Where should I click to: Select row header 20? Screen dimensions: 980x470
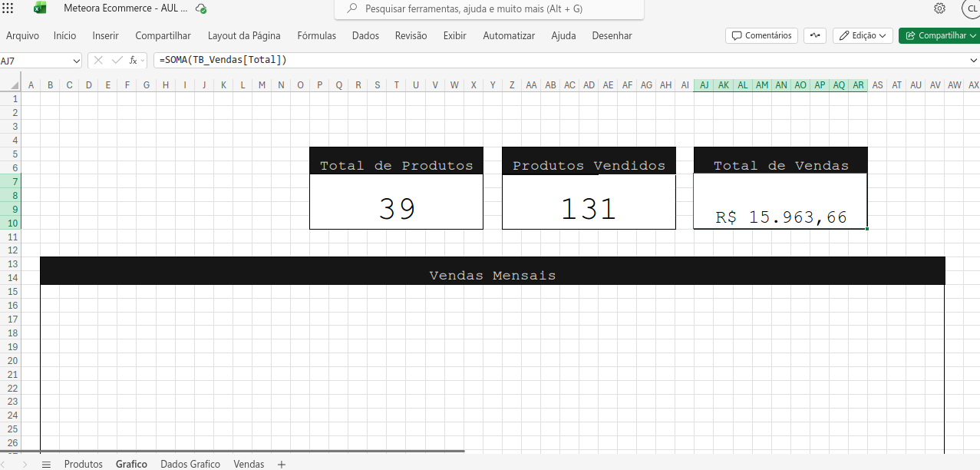coord(10,361)
